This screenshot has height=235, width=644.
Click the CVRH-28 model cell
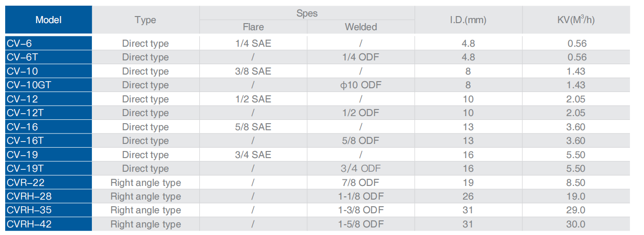pyautogui.click(x=49, y=196)
